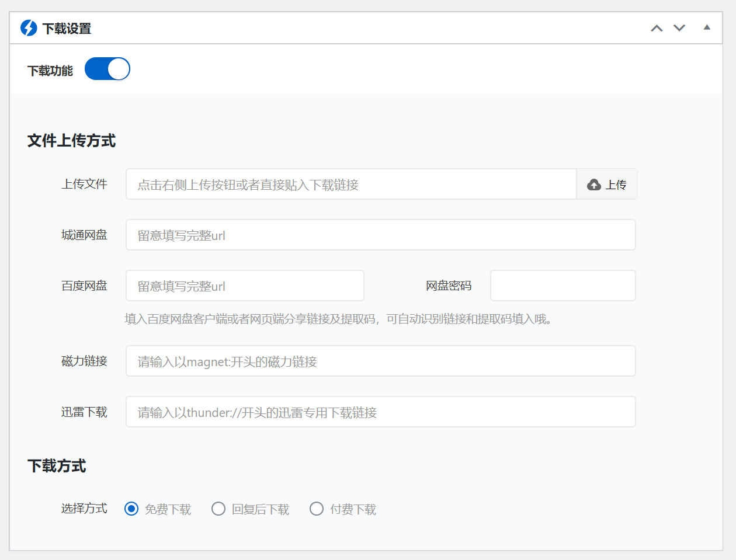This screenshot has width=736, height=560.
Task: Click the up chevron to move panel up
Action: pyautogui.click(x=656, y=27)
